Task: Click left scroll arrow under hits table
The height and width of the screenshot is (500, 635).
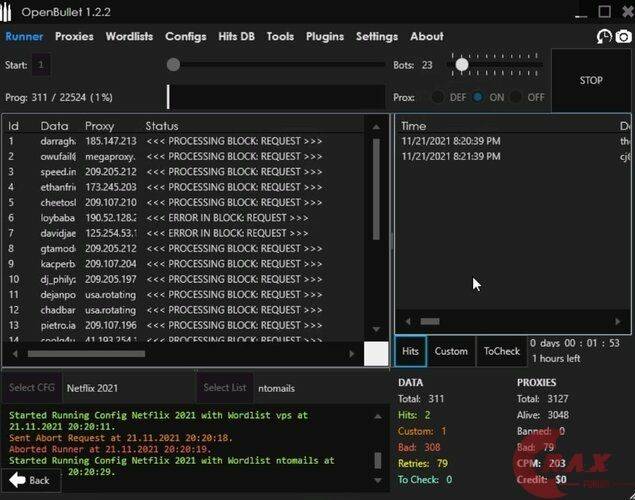Action: pyautogui.click(x=406, y=322)
